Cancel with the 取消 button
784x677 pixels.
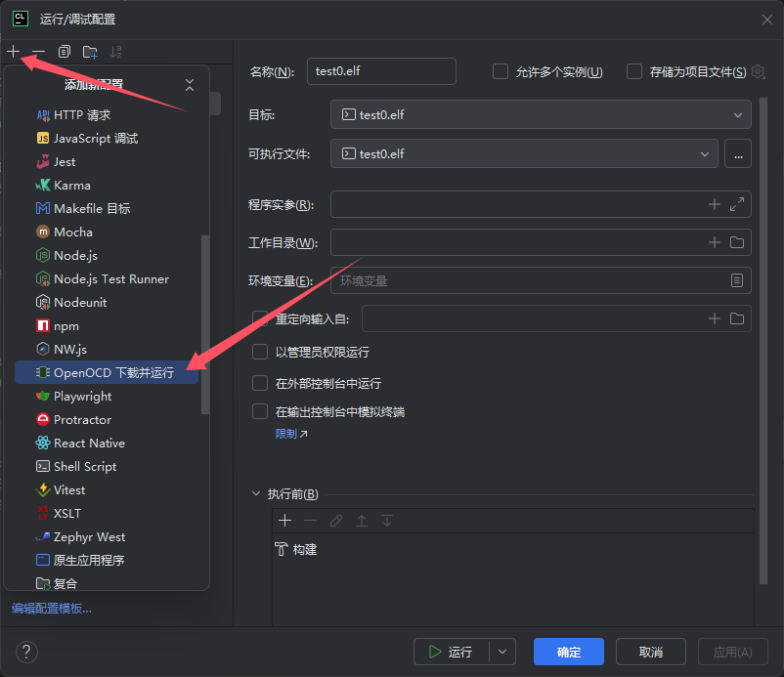coord(650,652)
